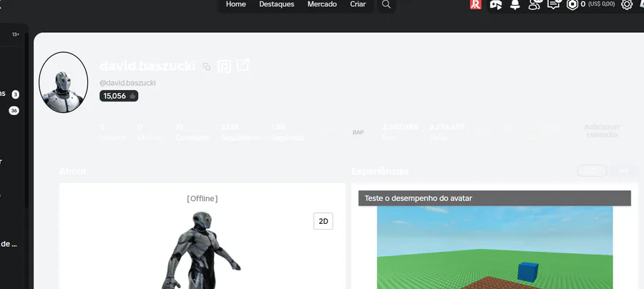Viewport: 644px width, 289px height.
Task: Click the 0 Robux balance amount
Action: coord(582,4)
